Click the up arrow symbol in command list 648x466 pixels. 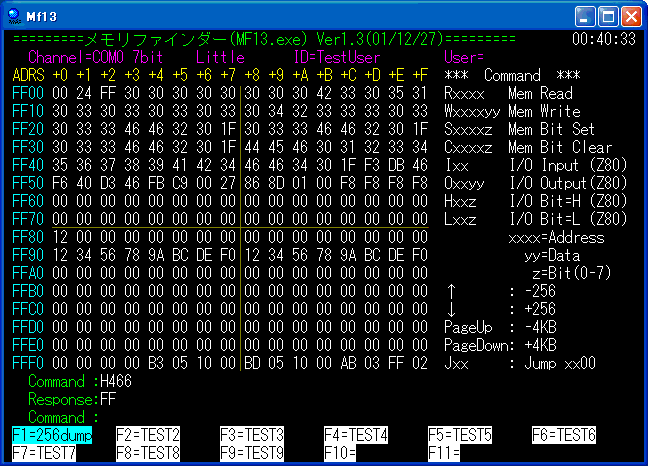tap(450, 291)
